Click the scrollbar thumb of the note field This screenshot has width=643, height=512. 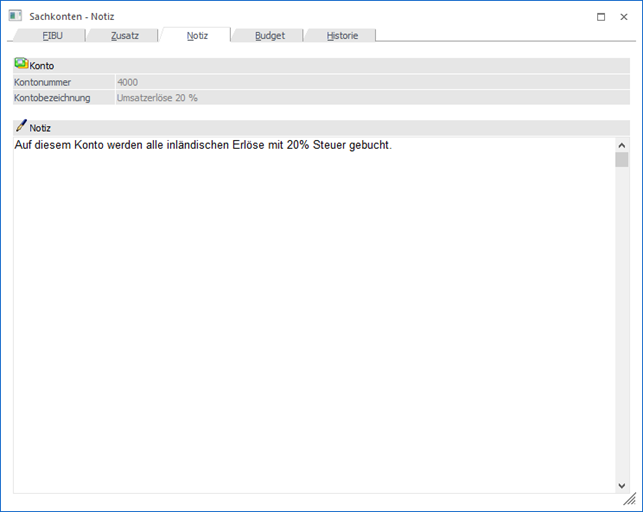click(x=621, y=160)
